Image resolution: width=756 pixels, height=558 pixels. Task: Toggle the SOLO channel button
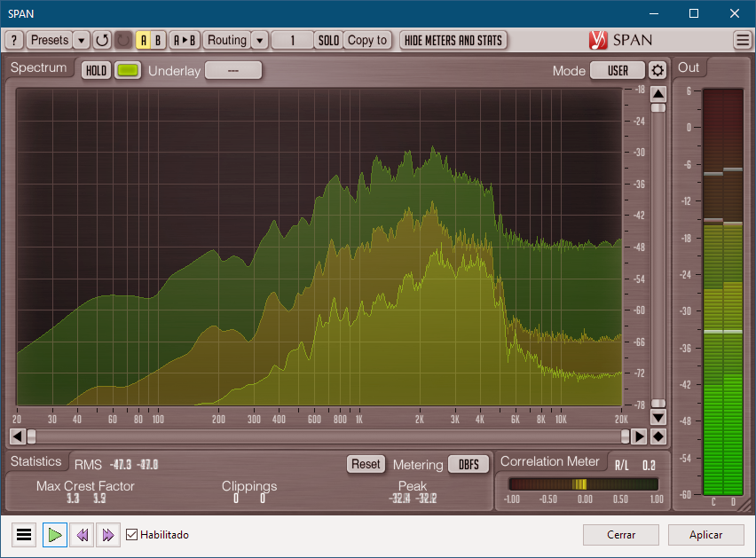(329, 40)
